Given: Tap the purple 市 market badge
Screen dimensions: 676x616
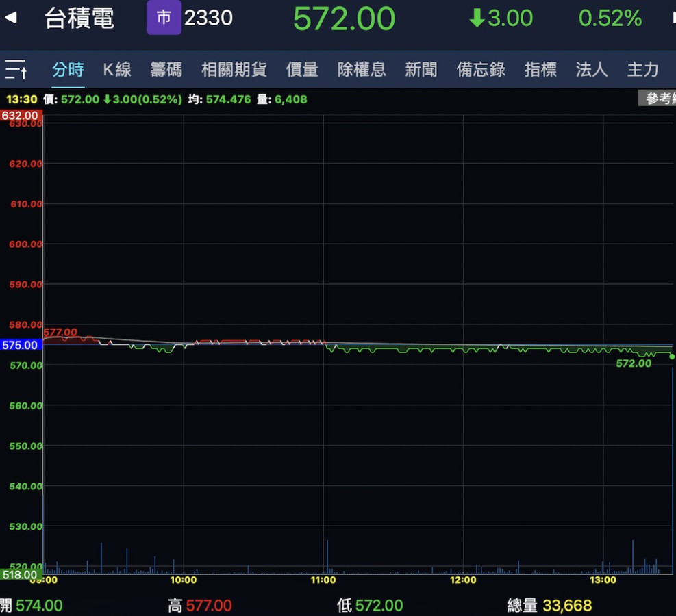Looking at the screenshot, I should (x=164, y=18).
